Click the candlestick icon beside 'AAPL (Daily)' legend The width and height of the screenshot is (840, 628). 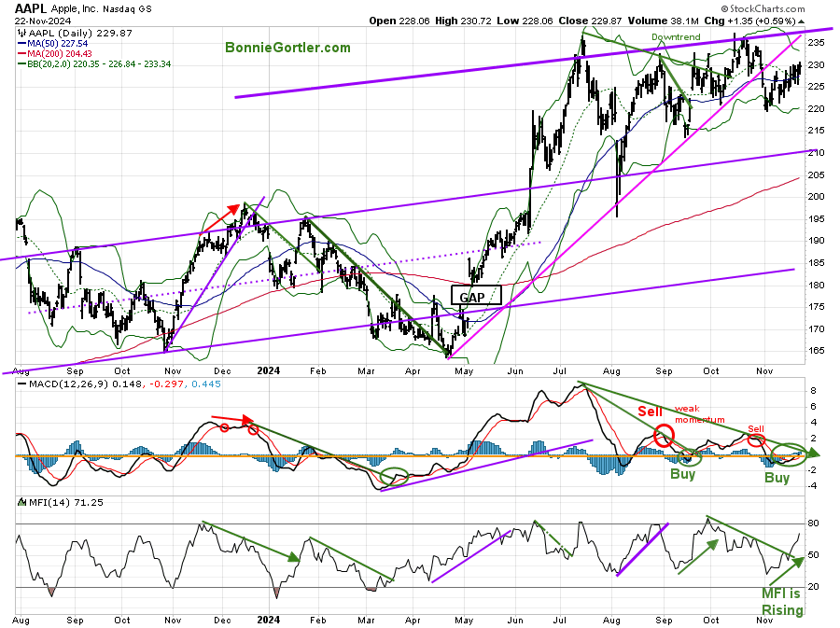pos(22,33)
